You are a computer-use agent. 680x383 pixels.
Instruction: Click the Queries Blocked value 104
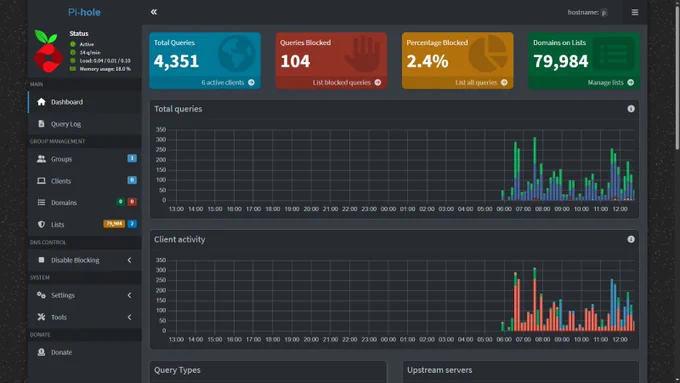(x=295, y=61)
